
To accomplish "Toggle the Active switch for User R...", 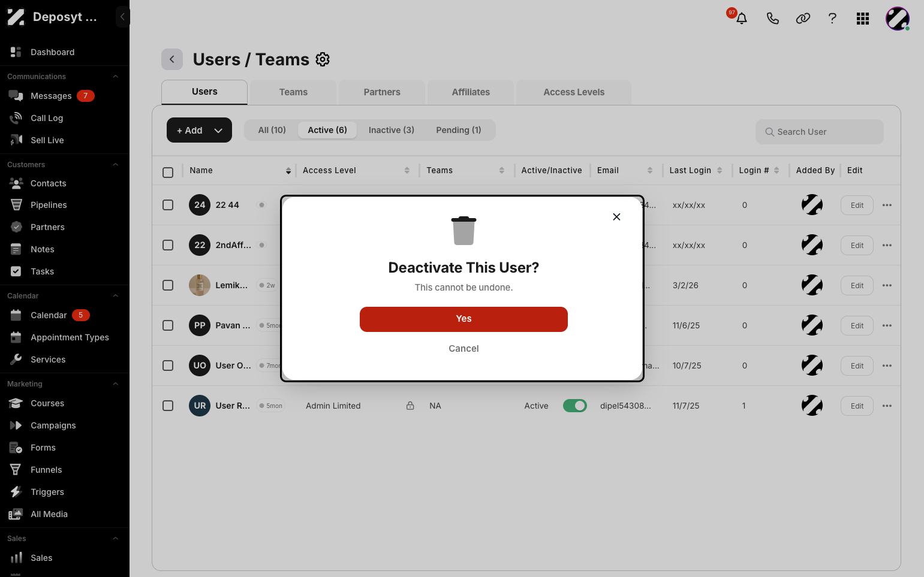I will coord(574,406).
